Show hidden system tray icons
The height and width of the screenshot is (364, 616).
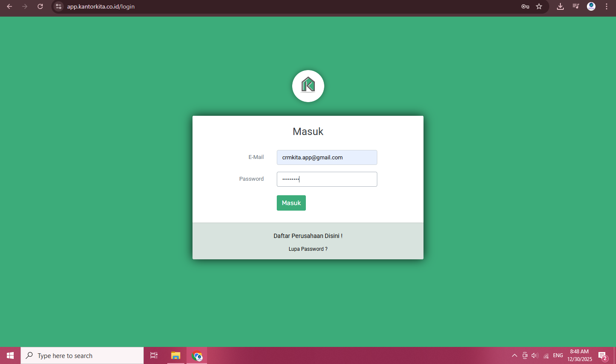515,355
